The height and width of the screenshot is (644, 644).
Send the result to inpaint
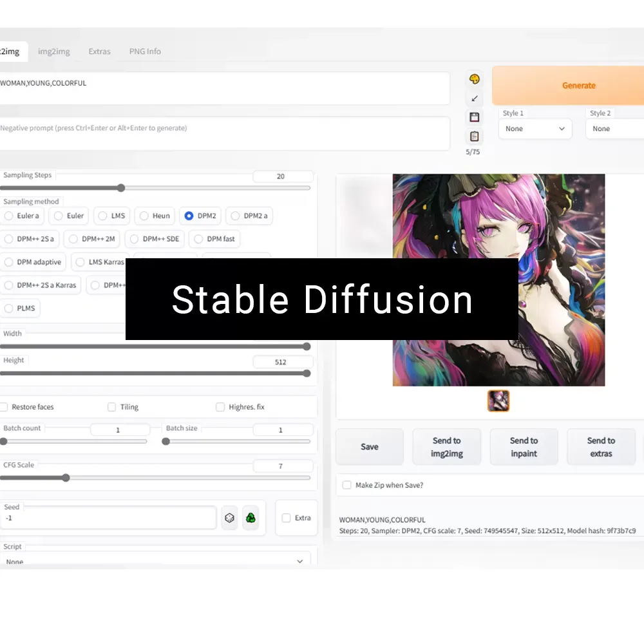click(524, 446)
